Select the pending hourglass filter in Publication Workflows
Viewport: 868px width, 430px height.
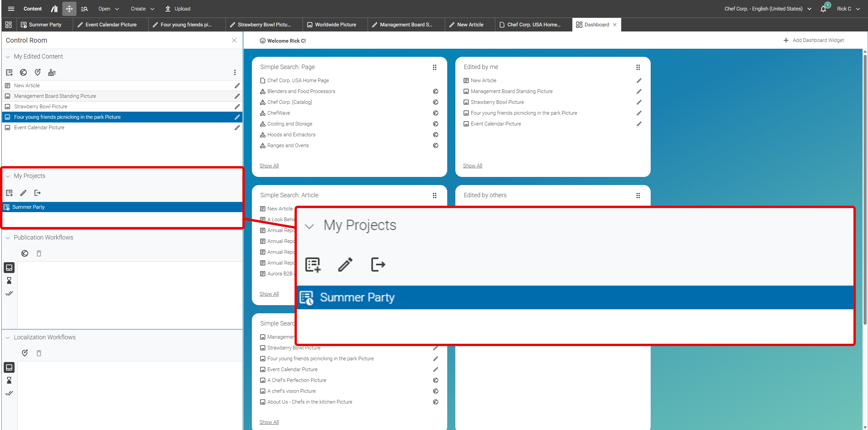click(x=9, y=280)
